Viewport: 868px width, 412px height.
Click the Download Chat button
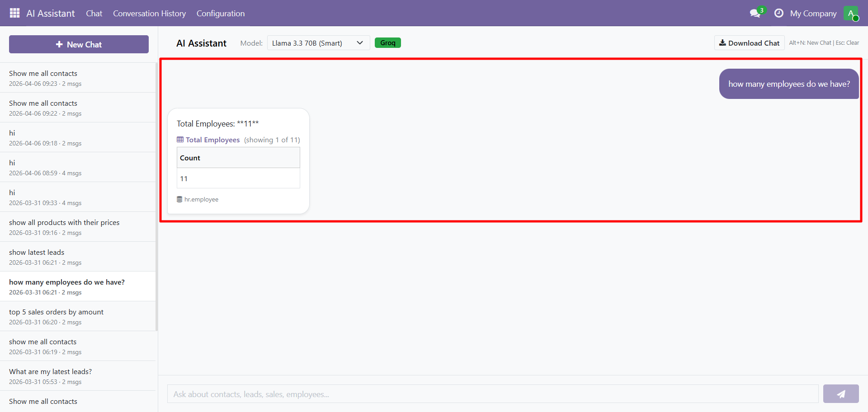(x=749, y=43)
